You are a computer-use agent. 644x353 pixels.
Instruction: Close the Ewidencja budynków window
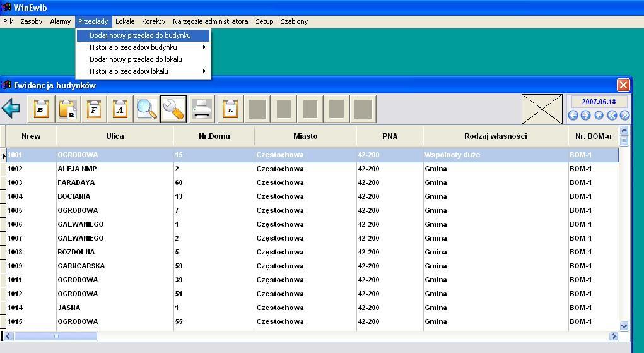click(x=623, y=85)
